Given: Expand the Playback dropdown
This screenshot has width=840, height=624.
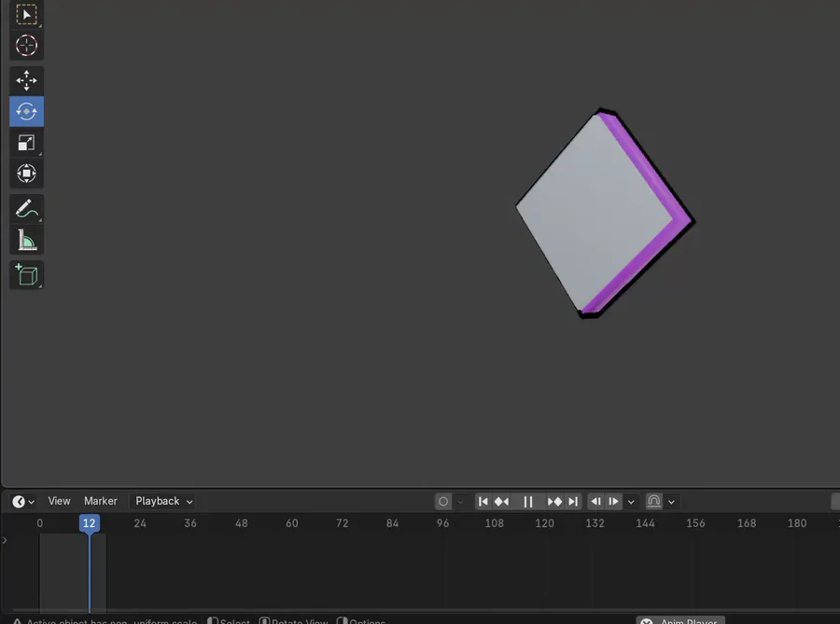Looking at the screenshot, I should click(163, 501).
